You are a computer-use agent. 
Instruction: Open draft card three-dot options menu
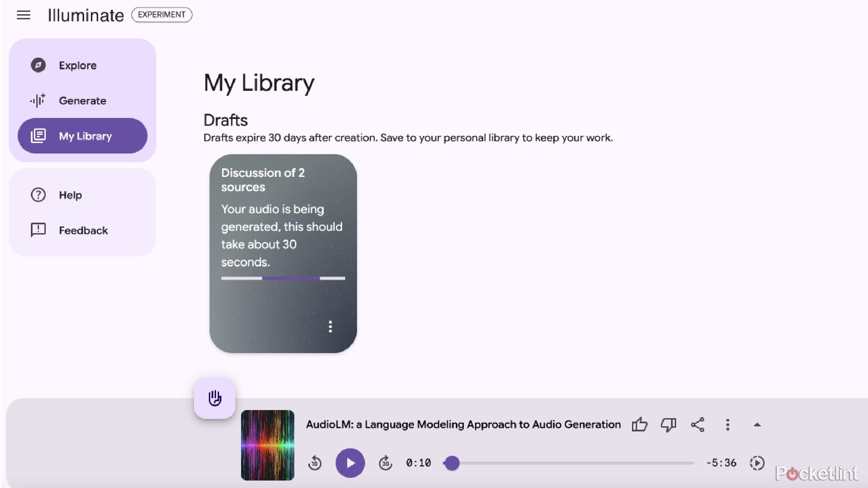[x=330, y=327]
